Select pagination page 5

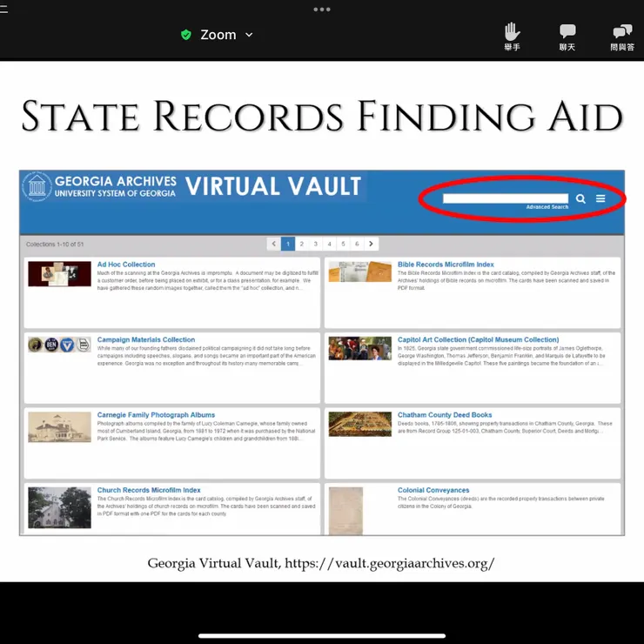pos(344,244)
